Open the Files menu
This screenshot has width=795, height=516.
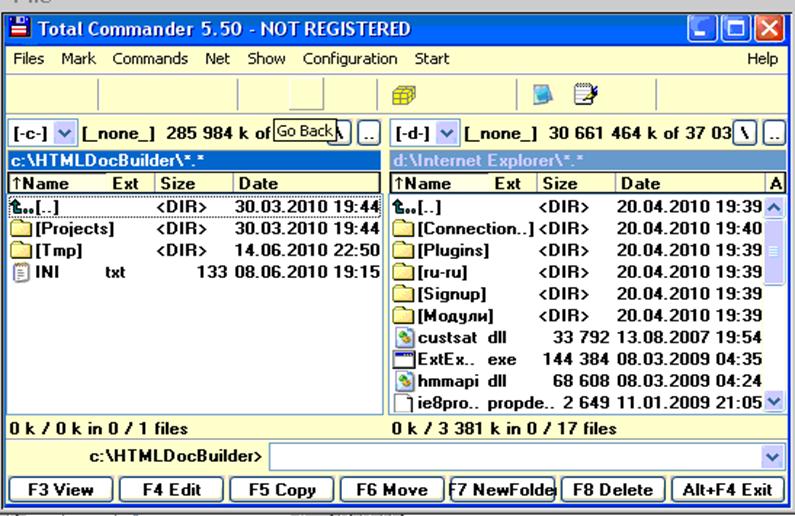point(28,59)
